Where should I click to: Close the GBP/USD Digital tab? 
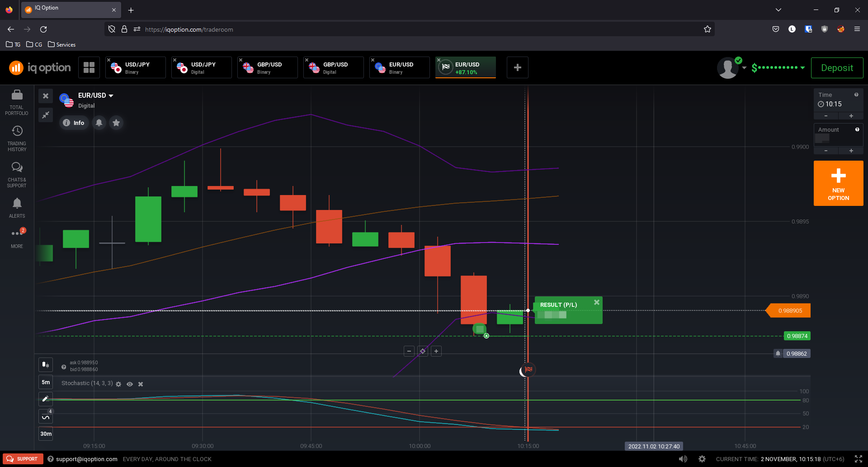pyautogui.click(x=307, y=60)
